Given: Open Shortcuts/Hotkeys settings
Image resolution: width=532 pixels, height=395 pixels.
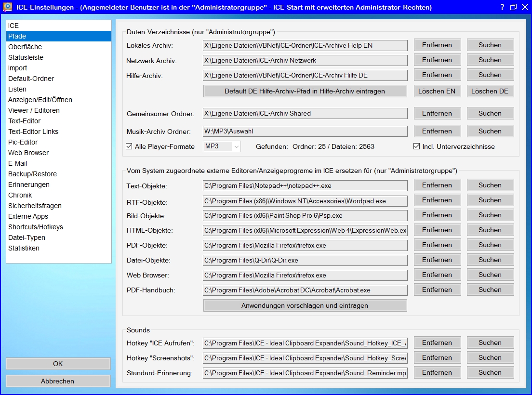Looking at the screenshot, I should click(59, 227).
